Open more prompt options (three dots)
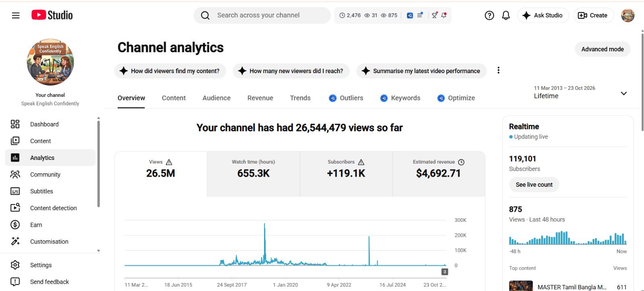Screen dimensions: 644x291 click(498, 70)
